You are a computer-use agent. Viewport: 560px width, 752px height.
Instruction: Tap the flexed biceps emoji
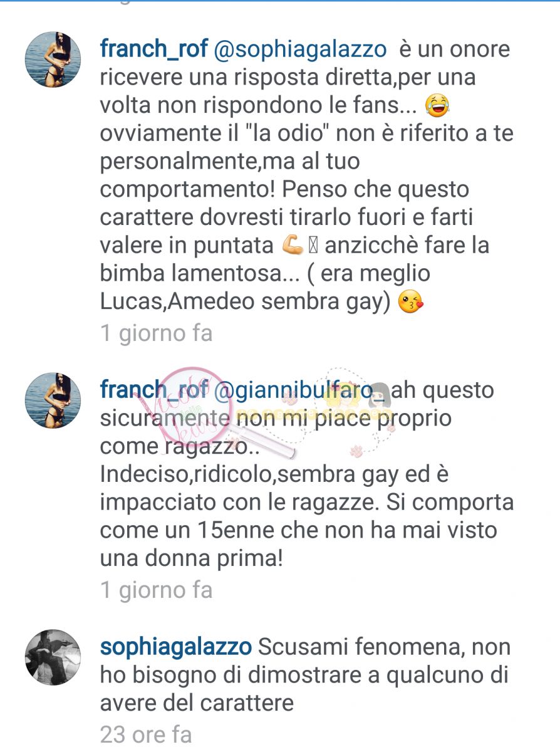294,246
